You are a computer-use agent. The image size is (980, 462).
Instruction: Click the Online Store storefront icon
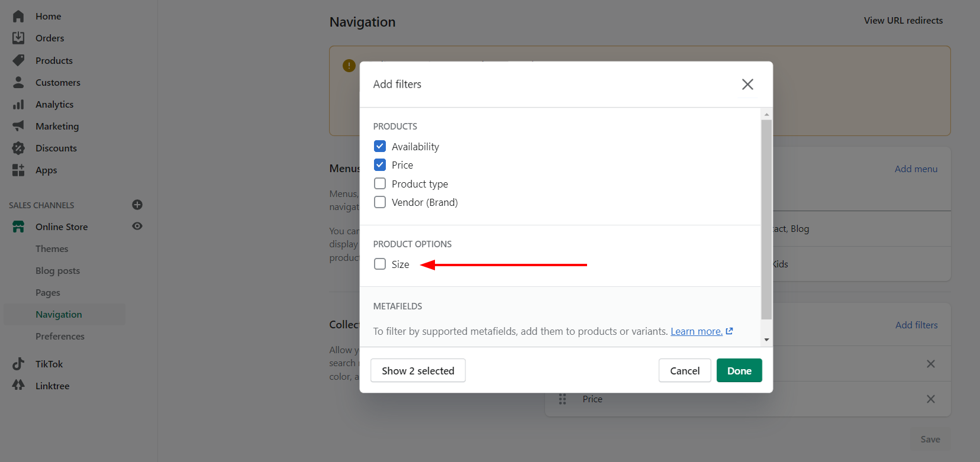click(18, 227)
